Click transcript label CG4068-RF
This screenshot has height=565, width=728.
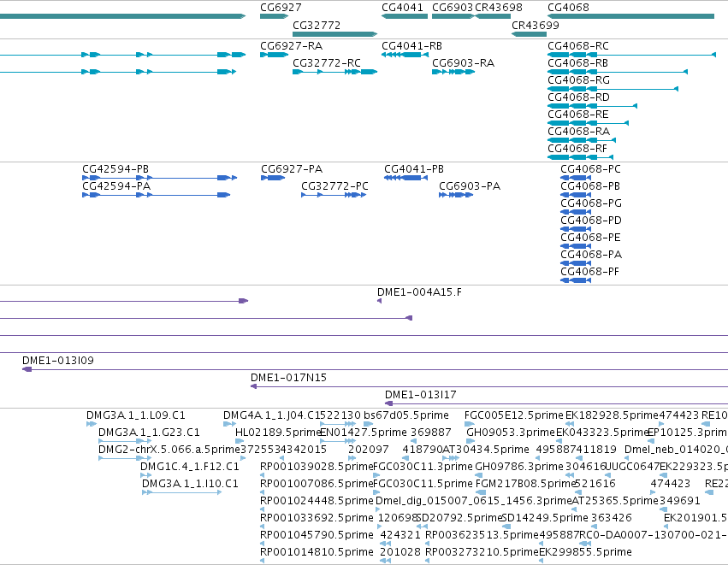tap(577, 149)
